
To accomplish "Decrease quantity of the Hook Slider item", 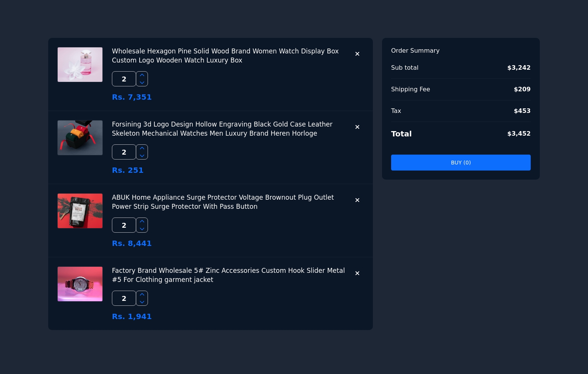I will click(142, 302).
